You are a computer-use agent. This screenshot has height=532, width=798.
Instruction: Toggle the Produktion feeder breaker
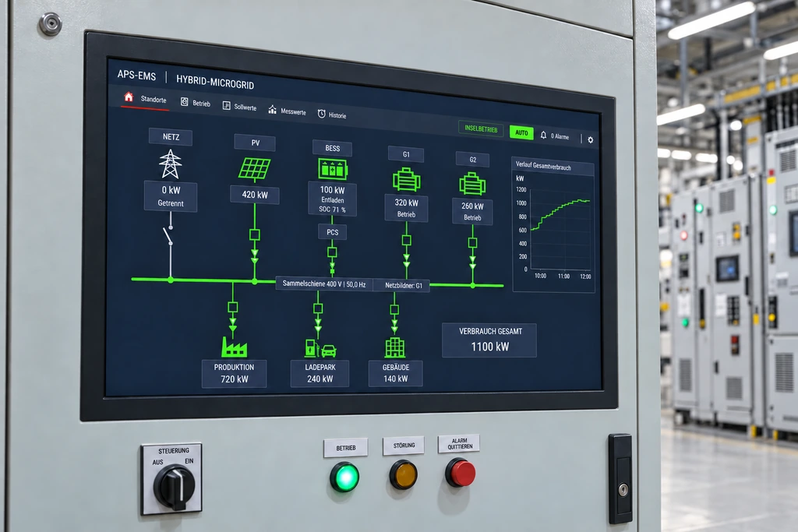232,307
